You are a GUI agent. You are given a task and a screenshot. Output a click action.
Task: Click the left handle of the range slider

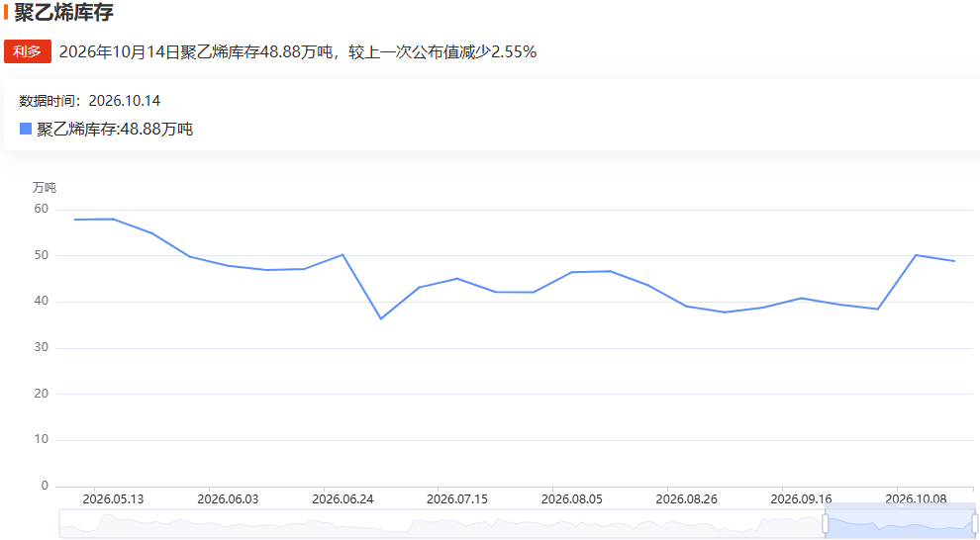point(825,524)
